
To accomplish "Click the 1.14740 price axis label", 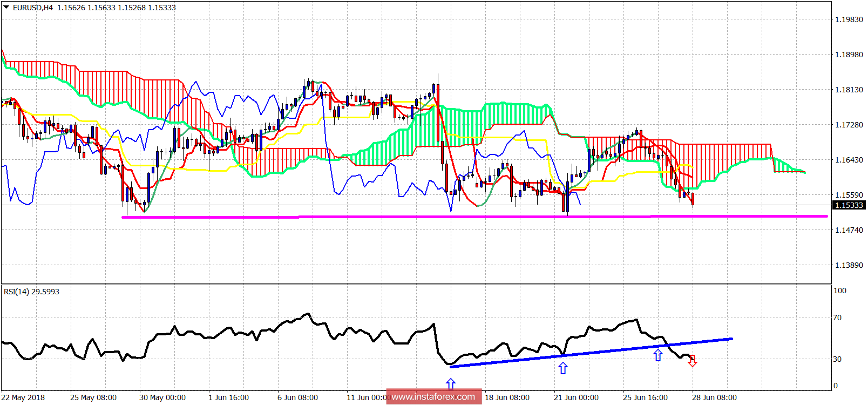I will (x=849, y=230).
